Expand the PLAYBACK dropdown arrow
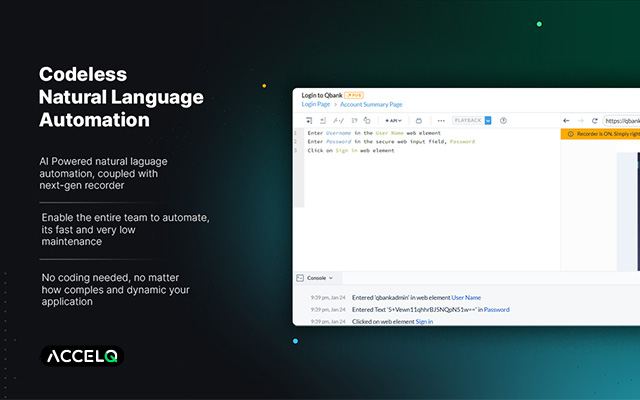Screen dimensions: 640x400 [x=488, y=120]
